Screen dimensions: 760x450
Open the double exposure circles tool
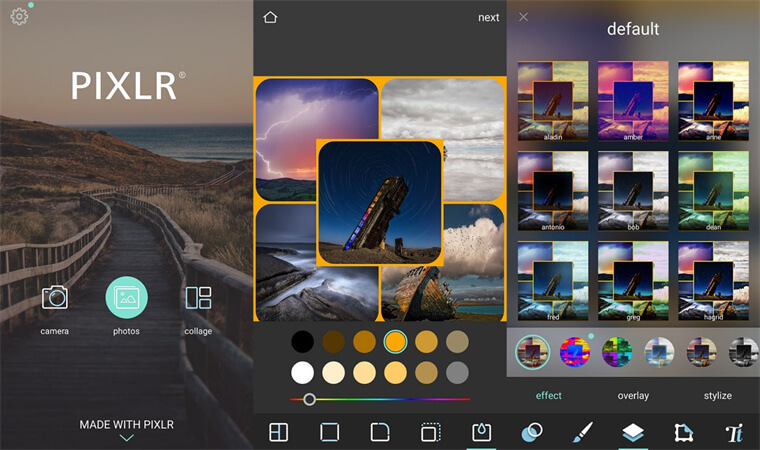coord(532,432)
